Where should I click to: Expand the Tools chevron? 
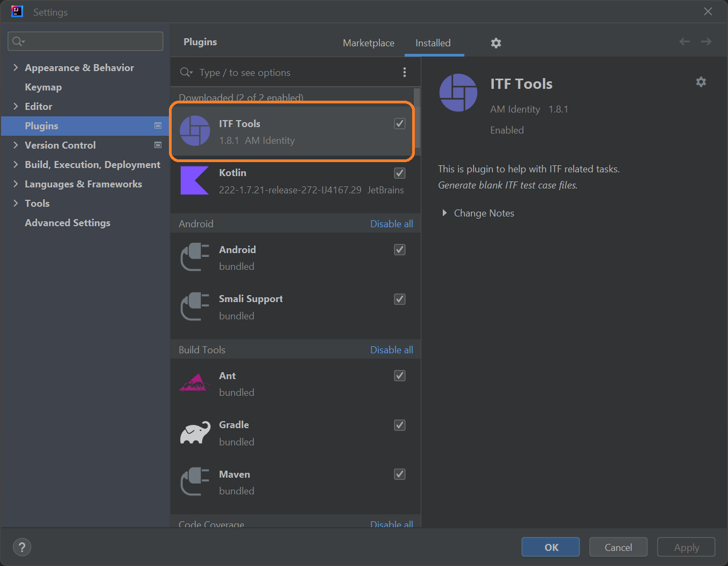(16, 203)
